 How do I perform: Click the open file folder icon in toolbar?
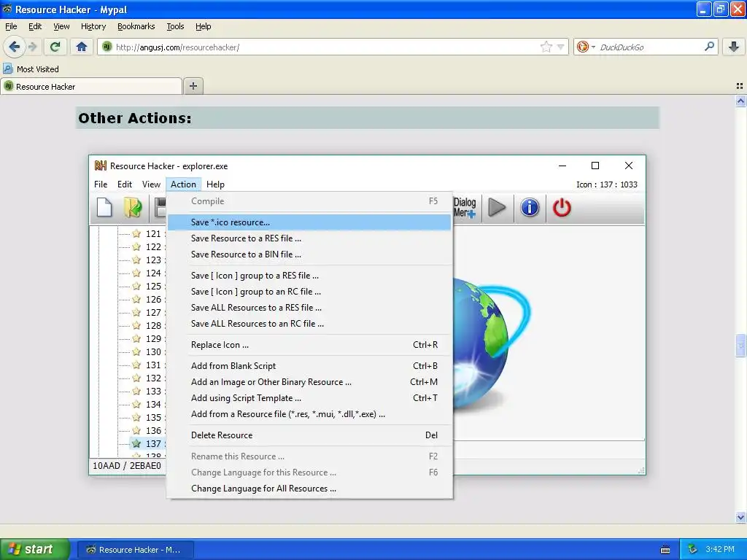point(133,208)
